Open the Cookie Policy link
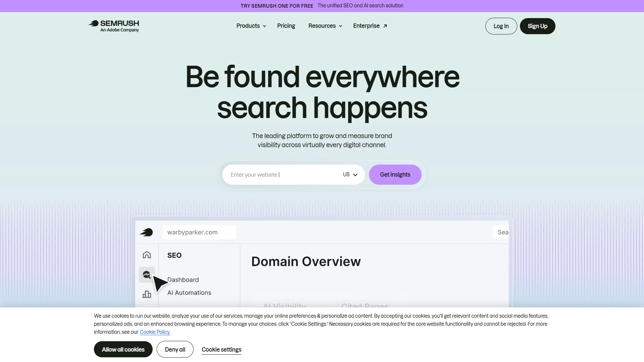The width and height of the screenshot is (644, 362). 155,332
